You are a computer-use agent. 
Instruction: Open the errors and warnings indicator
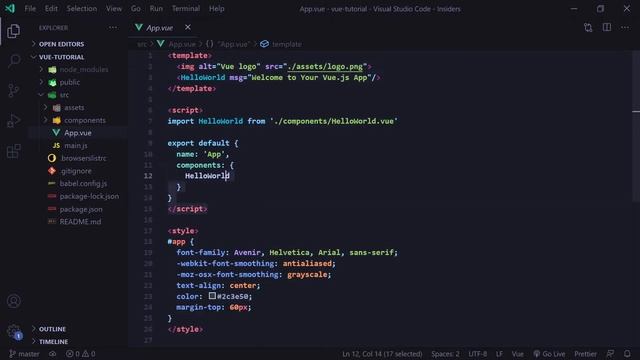(x=81, y=354)
